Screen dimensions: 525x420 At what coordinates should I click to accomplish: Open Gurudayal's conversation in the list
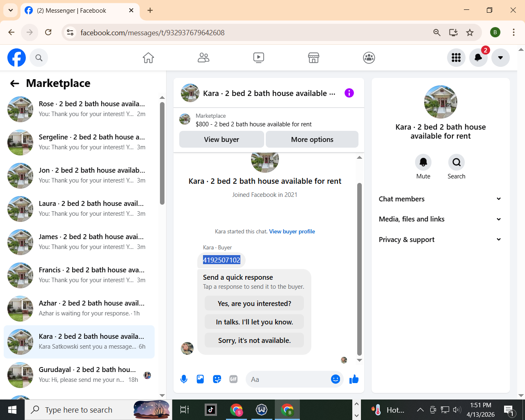click(x=79, y=375)
